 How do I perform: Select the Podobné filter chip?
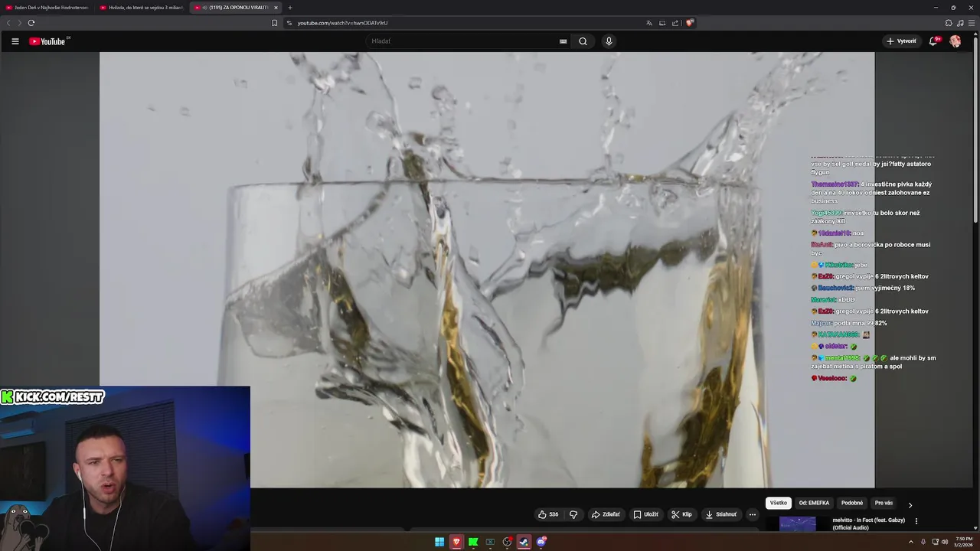pyautogui.click(x=852, y=503)
